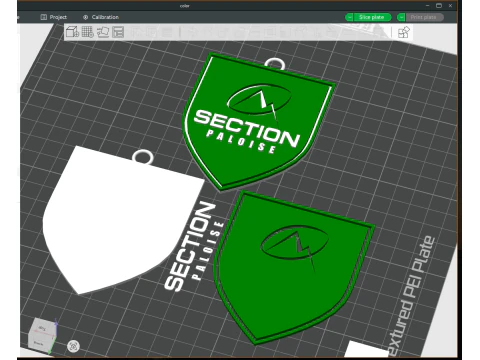The width and height of the screenshot is (480, 360).
Task: Click the Print plate button
Action: (424, 17)
